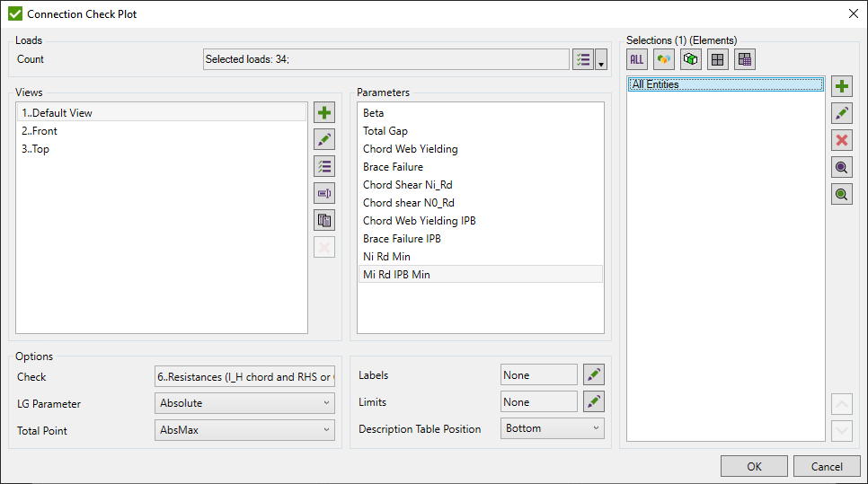The image size is (868, 484).
Task: Select the Ni Rd Min parameter
Action: tap(386, 257)
